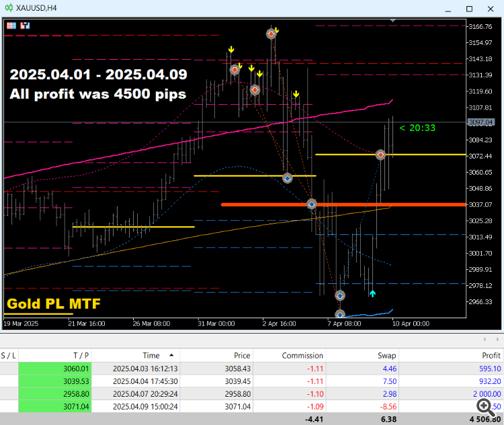The image size is (504, 425).
Task: Click the current price label 3097.04
Action: click(x=480, y=122)
